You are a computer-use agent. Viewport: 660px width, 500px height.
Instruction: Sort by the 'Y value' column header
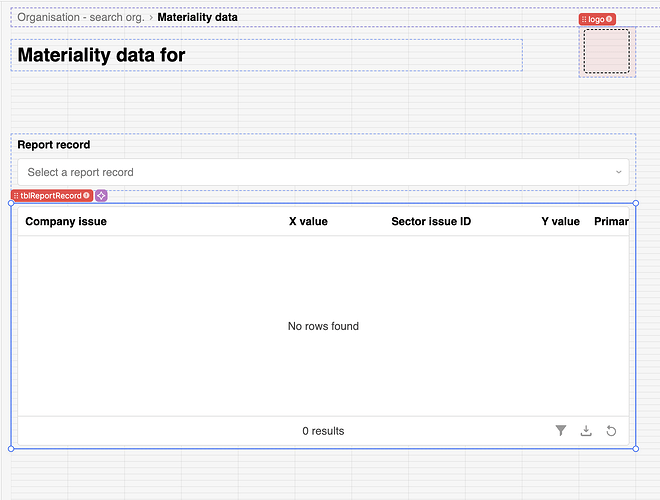click(x=560, y=221)
